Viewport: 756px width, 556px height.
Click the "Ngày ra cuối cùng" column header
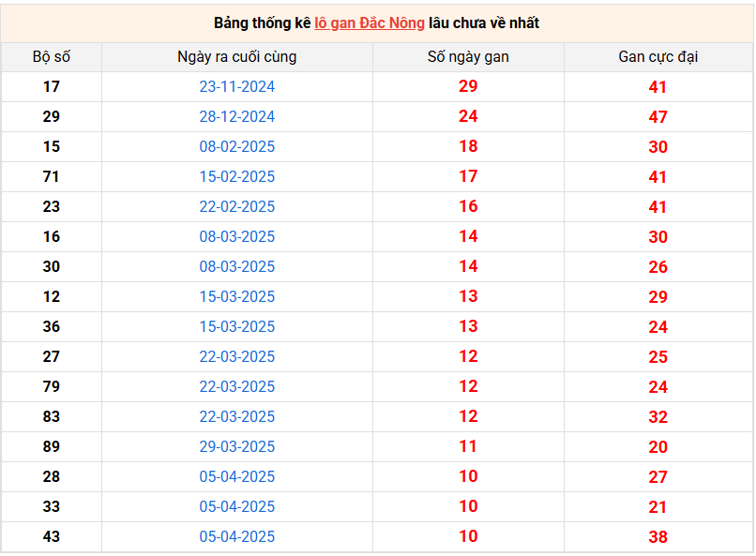click(236, 57)
